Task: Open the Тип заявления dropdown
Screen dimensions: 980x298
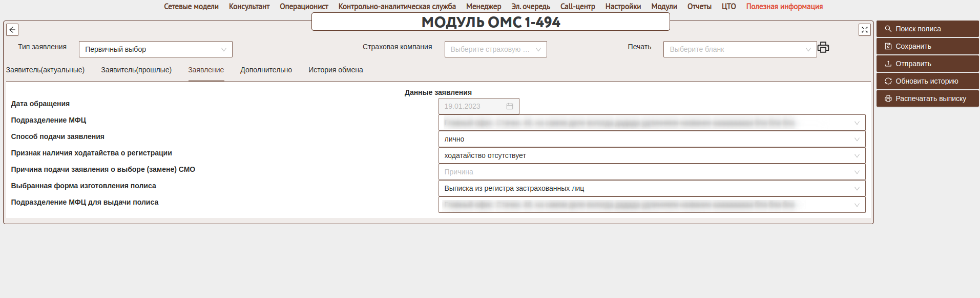Action: coord(155,49)
